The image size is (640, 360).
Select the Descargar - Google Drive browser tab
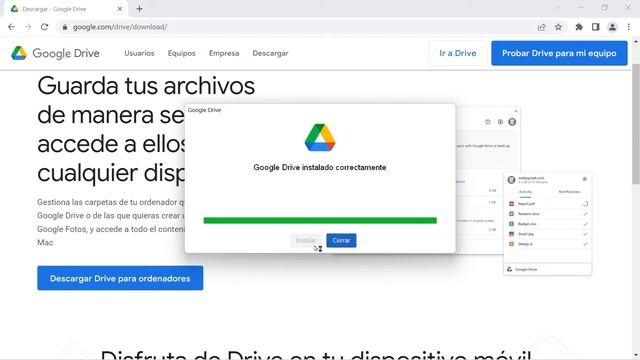pyautogui.click(x=66, y=9)
